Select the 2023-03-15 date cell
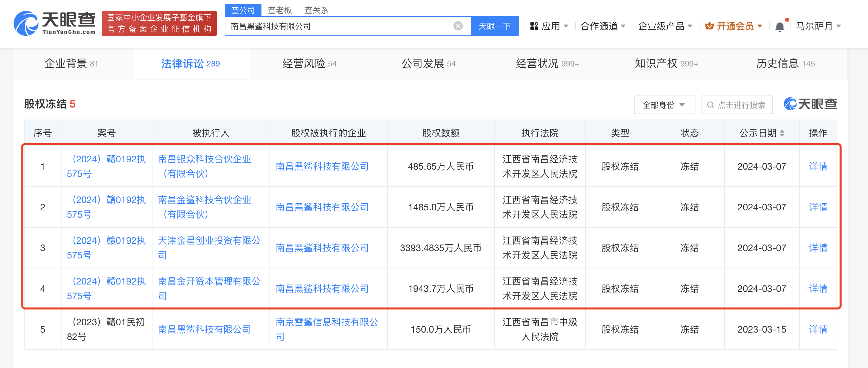 762,329
